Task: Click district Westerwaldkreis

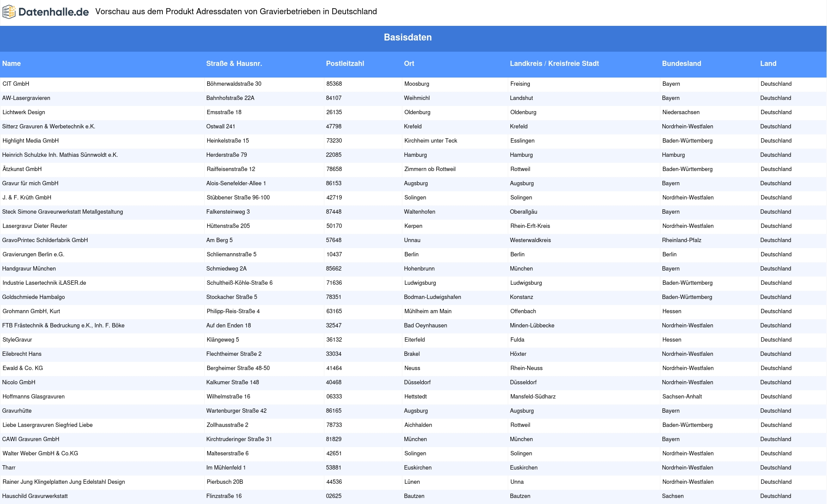Action: (x=530, y=240)
